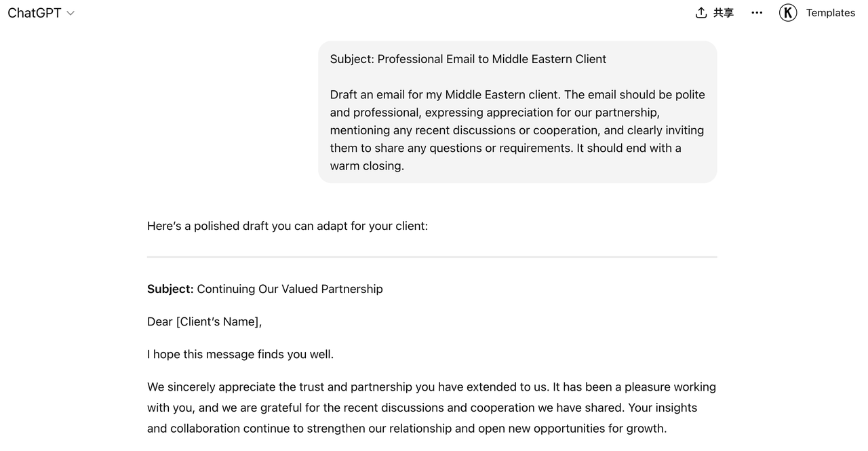868x451 pixels.
Task: Click the bold "Subject:" label in draft
Action: pos(170,289)
